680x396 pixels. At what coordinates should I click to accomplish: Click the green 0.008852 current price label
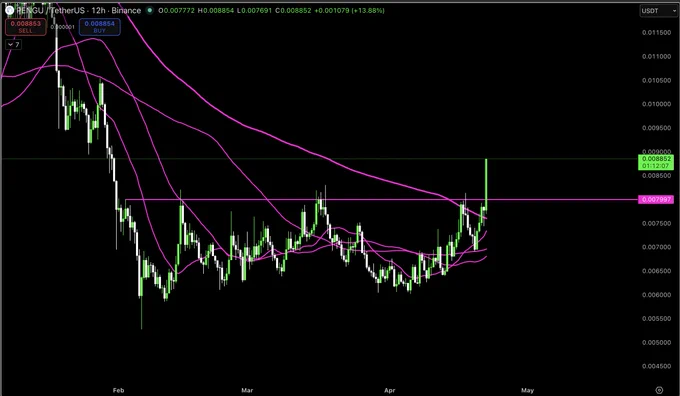[655, 162]
